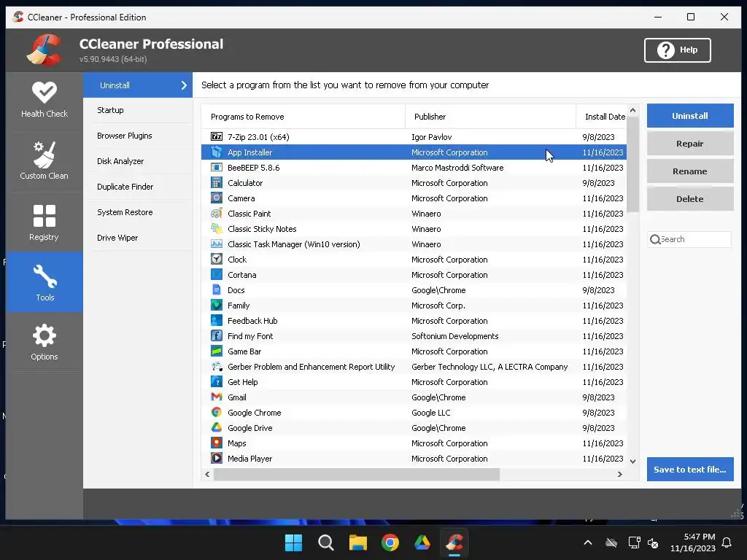The width and height of the screenshot is (747, 560).
Task: Open the Health Check section
Action: pyautogui.click(x=44, y=100)
